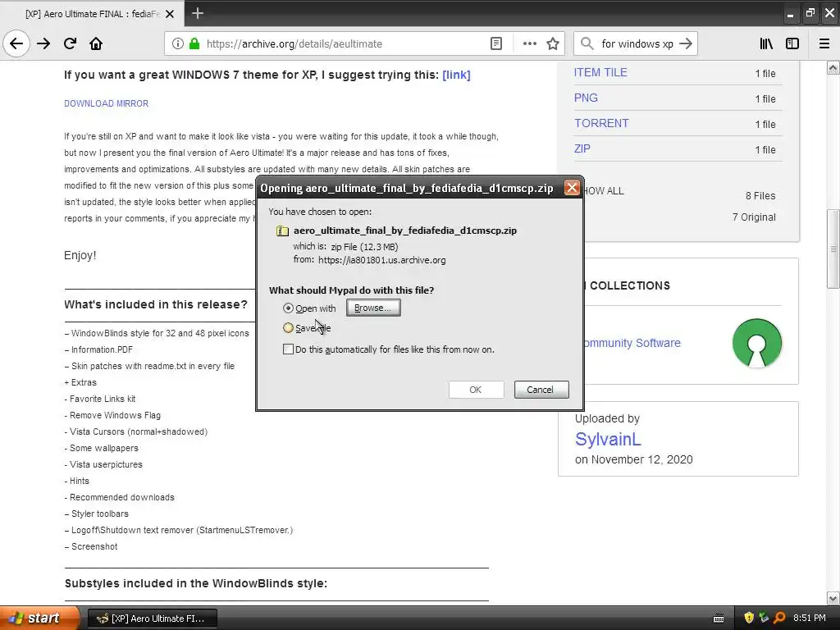This screenshot has height=630, width=840.
Task: Click the search magnifier icon
Action: (587, 44)
